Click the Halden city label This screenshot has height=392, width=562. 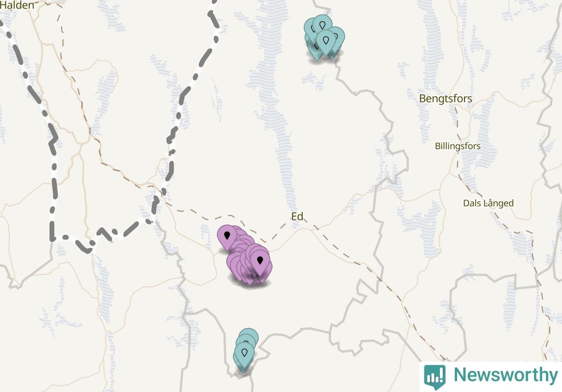pos(17,5)
